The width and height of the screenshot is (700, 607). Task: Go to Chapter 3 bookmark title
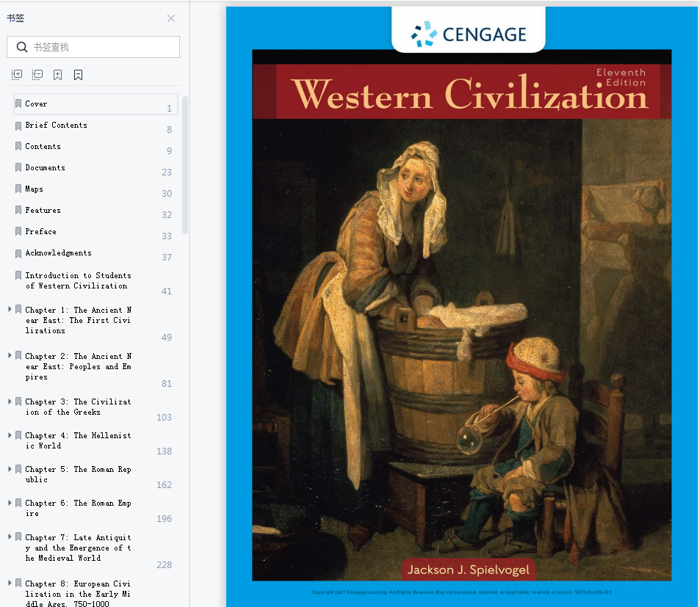(78, 407)
